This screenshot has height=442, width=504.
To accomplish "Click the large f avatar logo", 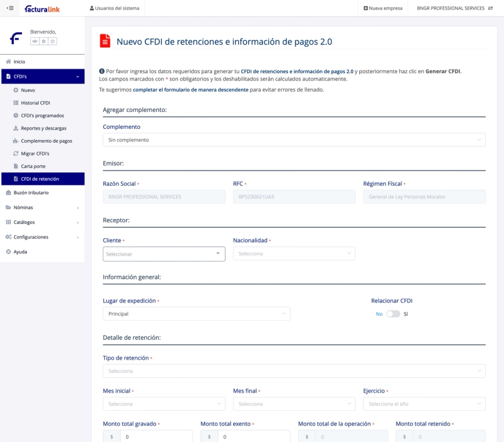I will point(16,38).
